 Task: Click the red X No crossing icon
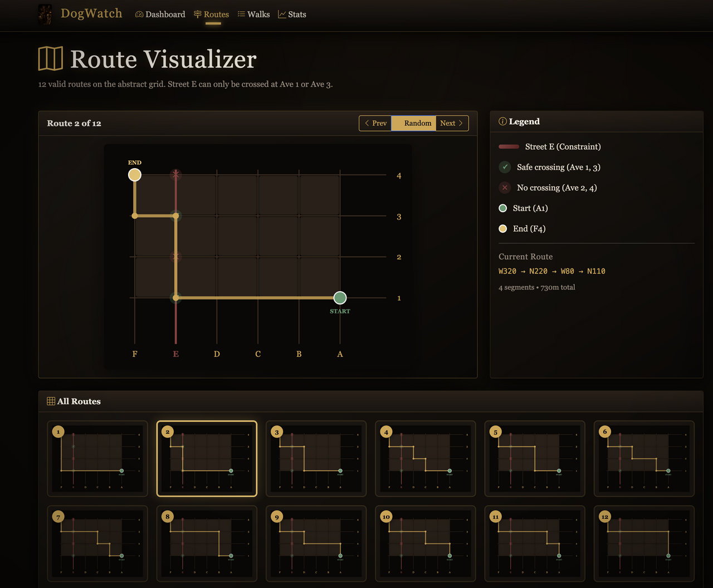point(505,188)
